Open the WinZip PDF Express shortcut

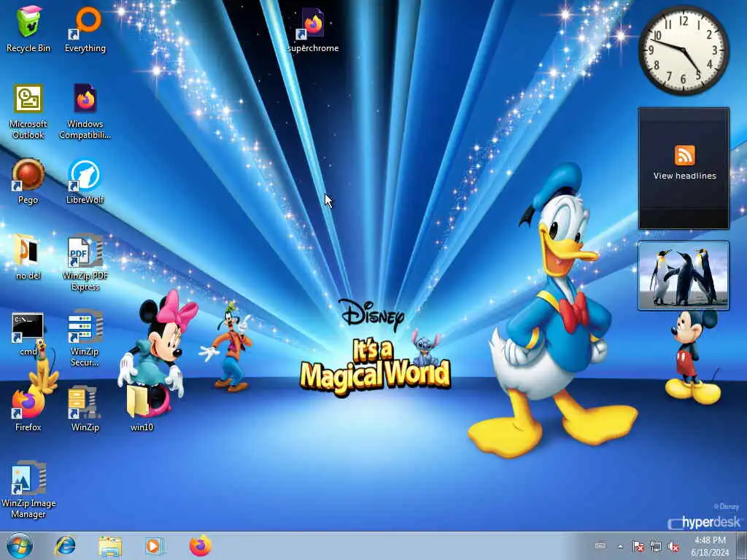point(85,262)
